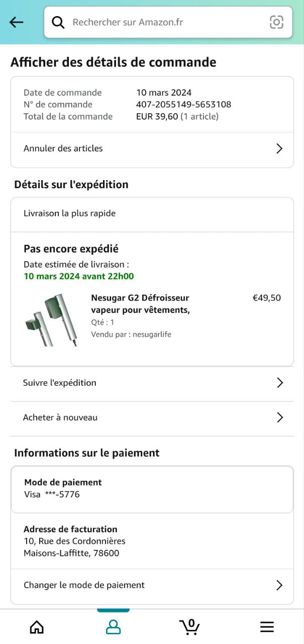
Task: Select Suivre l'expédition option
Action: [60, 383]
